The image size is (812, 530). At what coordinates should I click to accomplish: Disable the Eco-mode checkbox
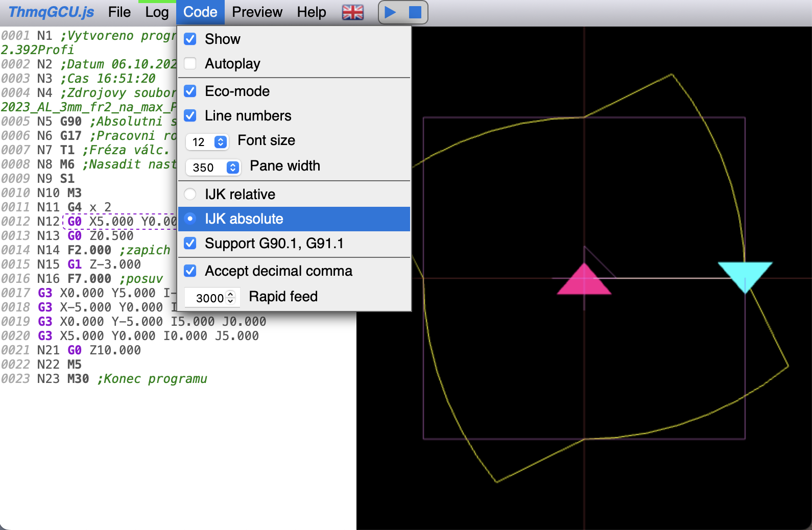(190, 91)
